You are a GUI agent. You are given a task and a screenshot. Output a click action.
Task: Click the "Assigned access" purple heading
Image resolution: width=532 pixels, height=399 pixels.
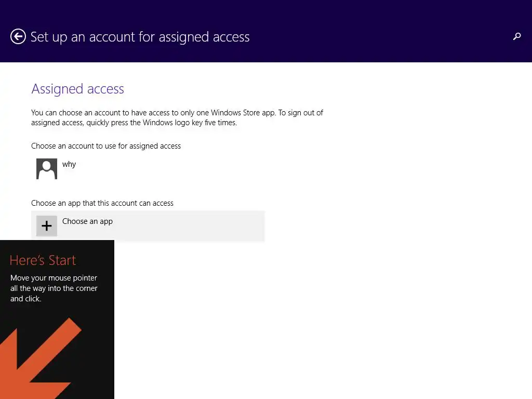[77, 89]
